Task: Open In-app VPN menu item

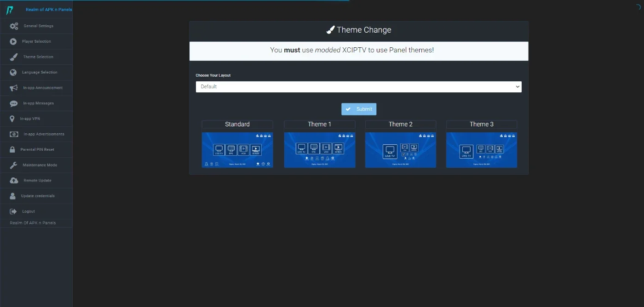Action: coord(36,119)
